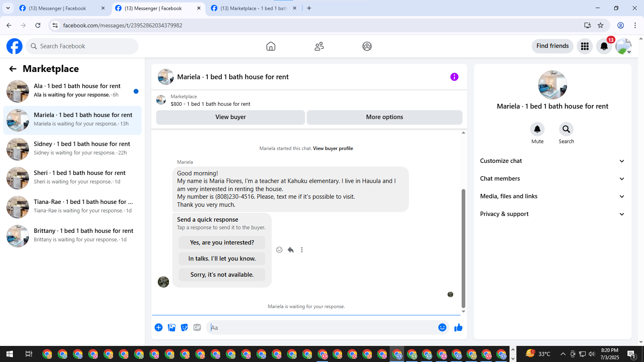Screen dimensions: 644x362
Task: React to the quick response message
Action: click(279, 250)
